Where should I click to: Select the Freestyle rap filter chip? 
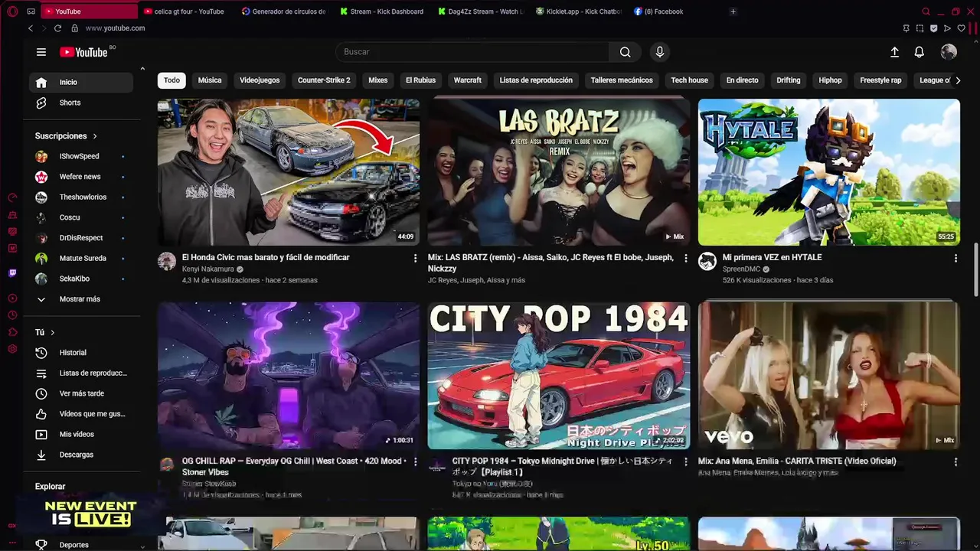(x=880, y=80)
